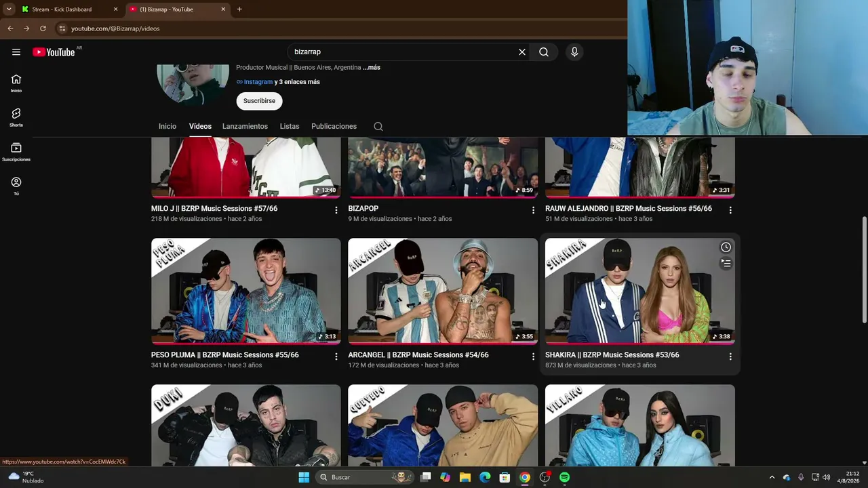
Task: Open options for SHAKIRA video
Action: point(730,357)
